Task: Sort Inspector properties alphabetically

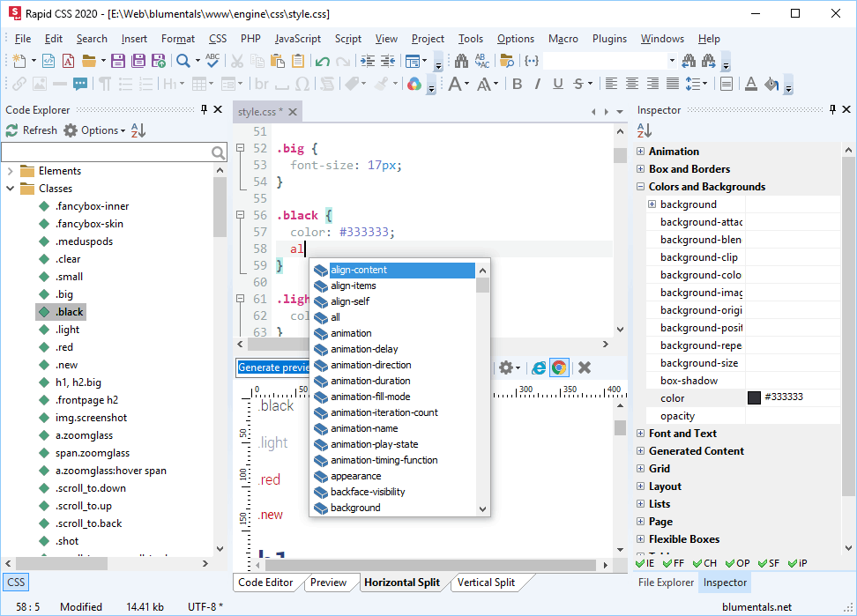Action: click(x=645, y=130)
